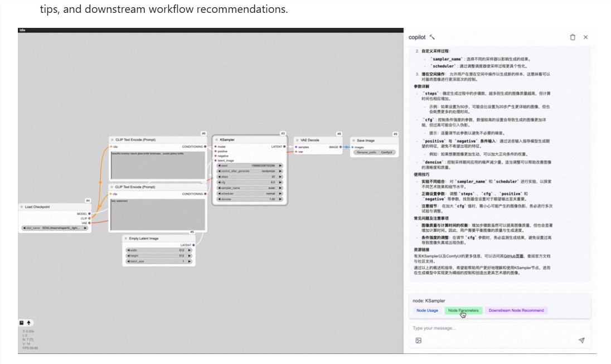611x364 pixels.
Task: Click the VAE Decode vae input socket
Action: [296, 152]
